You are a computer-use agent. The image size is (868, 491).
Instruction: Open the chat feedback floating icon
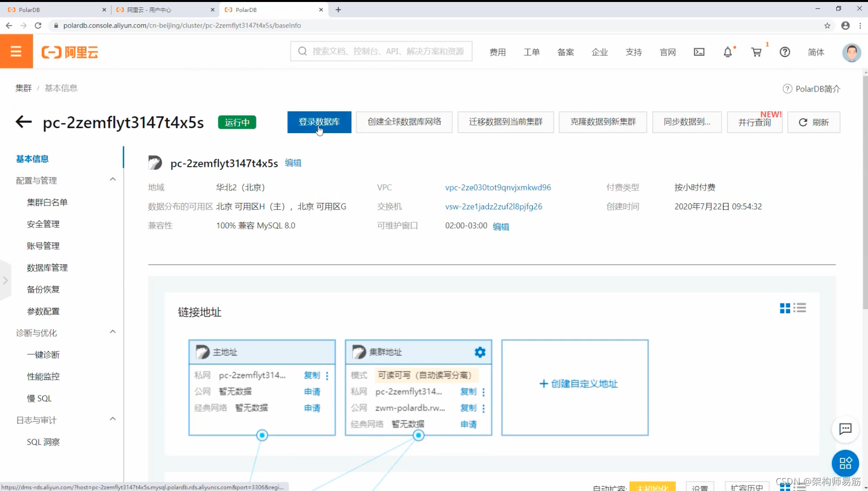point(845,429)
